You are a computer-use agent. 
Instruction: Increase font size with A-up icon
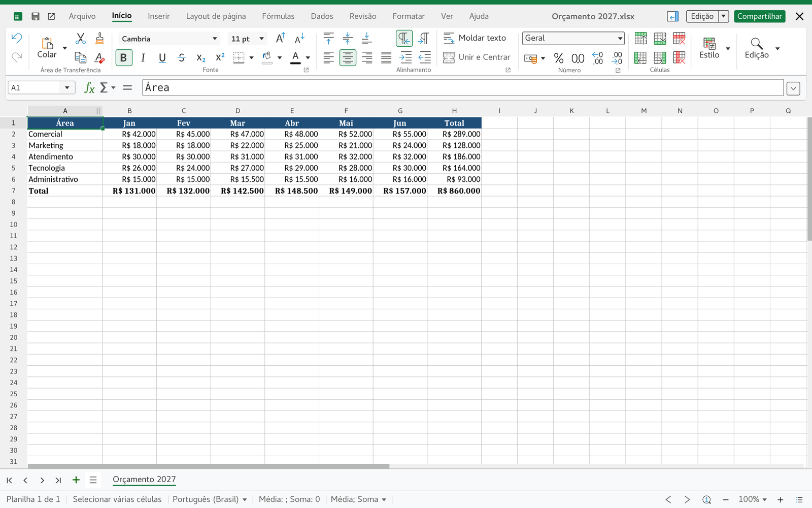click(281, 38)
